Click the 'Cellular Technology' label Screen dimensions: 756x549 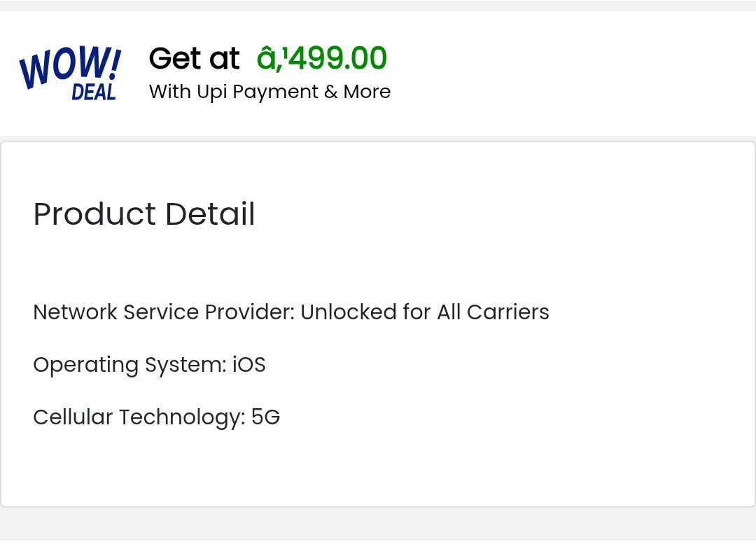[138, 417]
